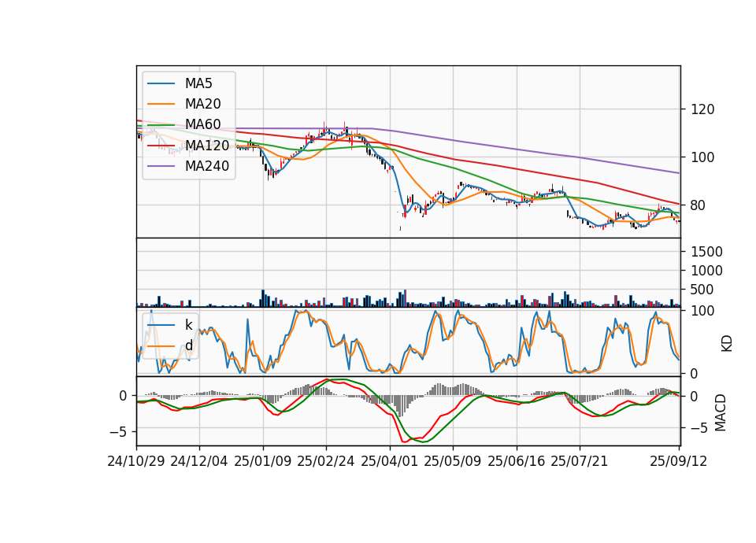
Task: Click the −5 label on right MACD axis
Action: pos(698,428)
